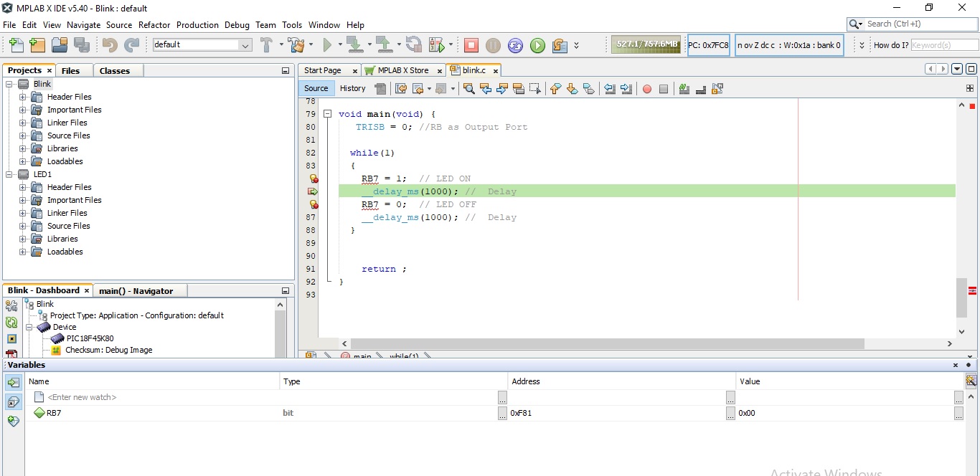Open the Debug menu
Screen dimensions: 980x476
[x=237, y=24]
